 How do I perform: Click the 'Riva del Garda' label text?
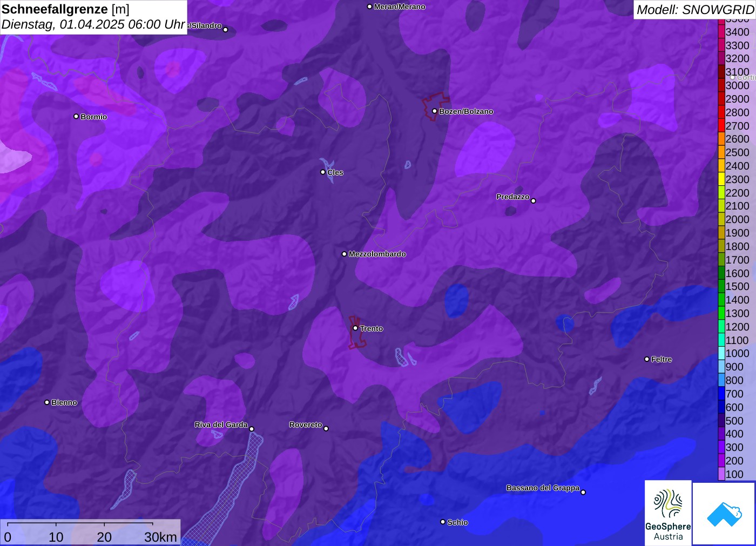(221, 424)
